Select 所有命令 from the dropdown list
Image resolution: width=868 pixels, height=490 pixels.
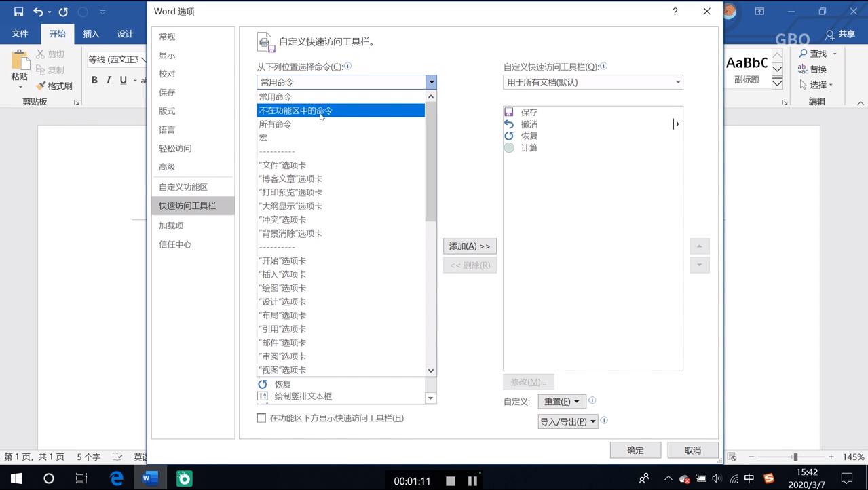pos(341,124)
